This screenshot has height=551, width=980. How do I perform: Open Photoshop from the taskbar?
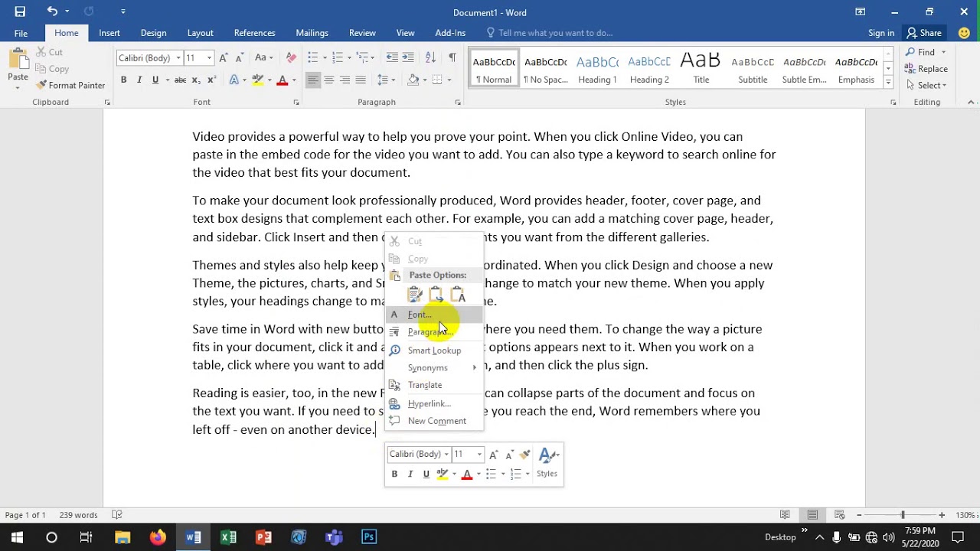coord(369,537)
